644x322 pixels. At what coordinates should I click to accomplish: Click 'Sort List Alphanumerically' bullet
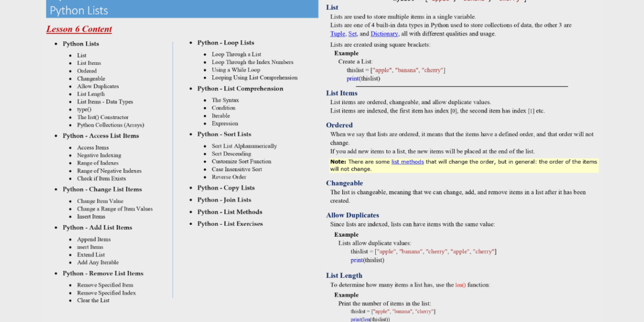coord(245,146)
